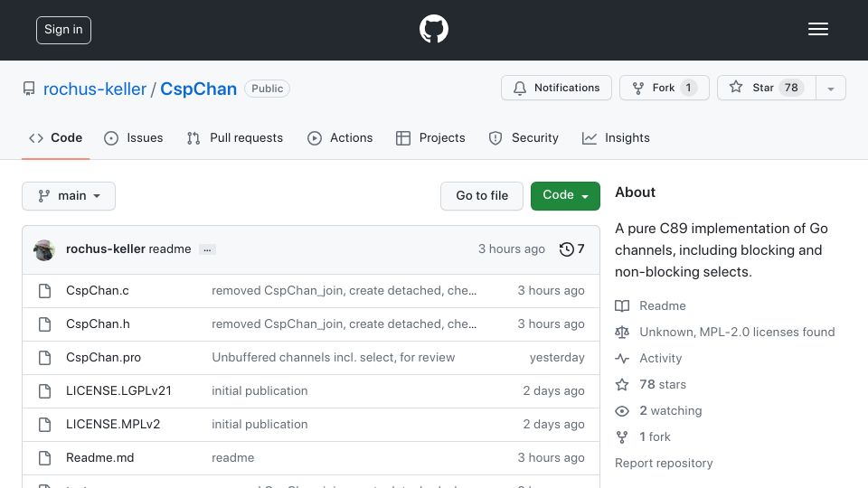Click the file icon beside LICENSE.LGPLv21
The width and height of the screenshot is (868, 488).
[45, 391]
